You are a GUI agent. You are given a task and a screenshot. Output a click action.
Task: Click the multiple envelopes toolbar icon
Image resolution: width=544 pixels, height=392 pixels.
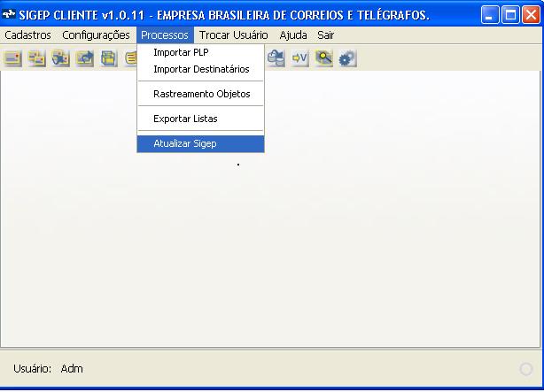tap(37, 58)
